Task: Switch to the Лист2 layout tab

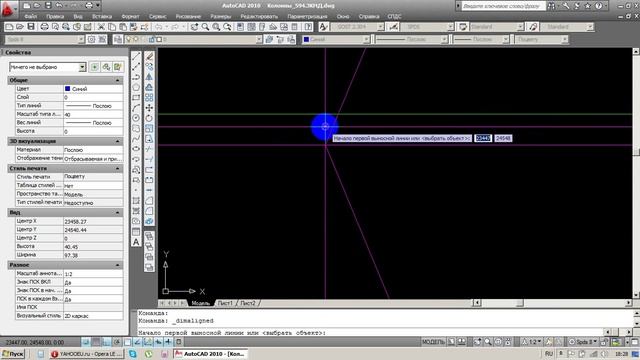Action: coord(248,303)
